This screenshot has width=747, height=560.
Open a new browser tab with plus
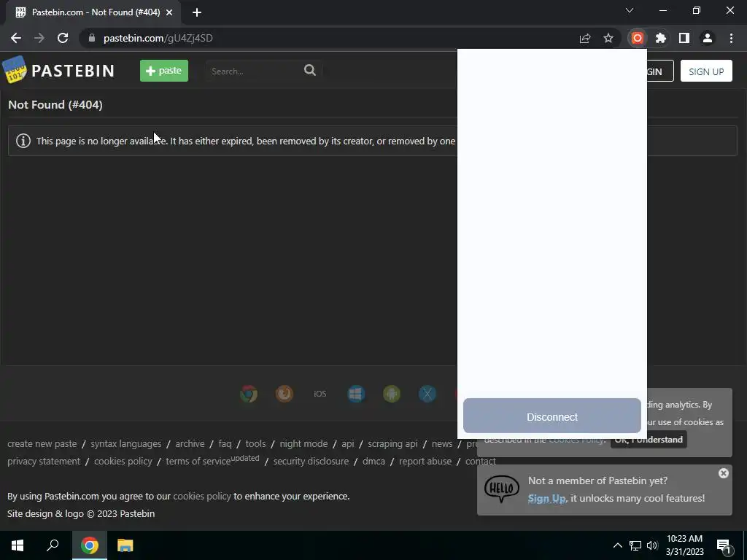197,12
